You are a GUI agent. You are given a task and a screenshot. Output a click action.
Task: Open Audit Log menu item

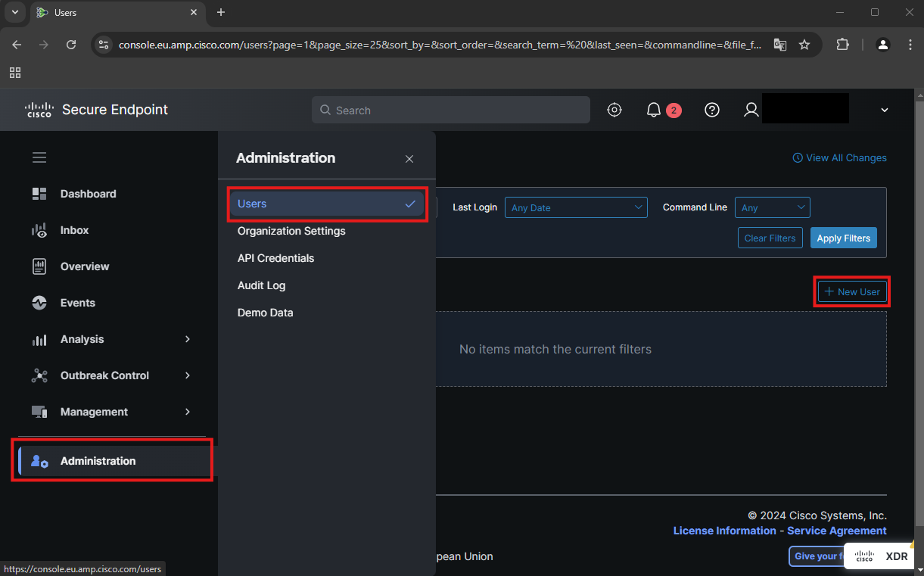pos(261,285)
